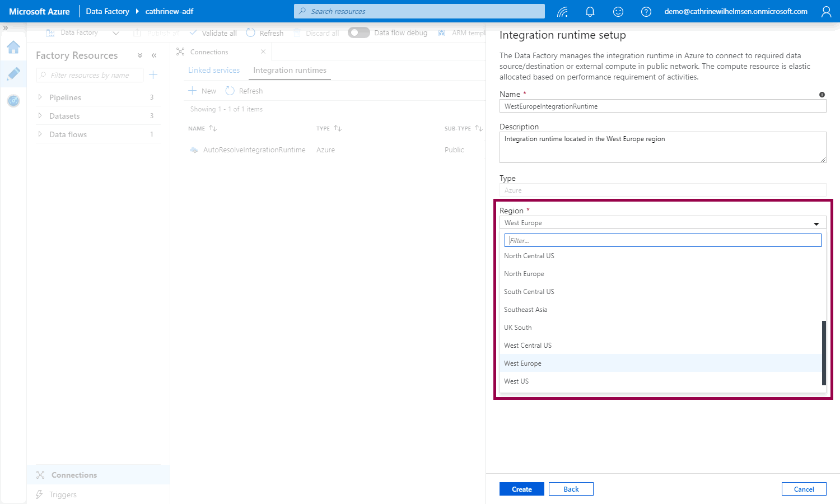
Task: Open the Azure notifications bell
Action: [x=590, y=12]
